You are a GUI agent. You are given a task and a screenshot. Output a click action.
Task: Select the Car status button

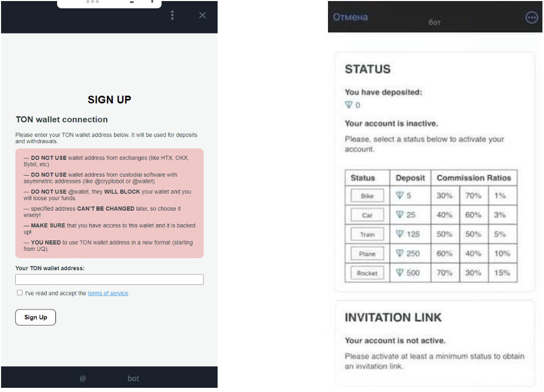pyautogui.click(x=367, y=215)
